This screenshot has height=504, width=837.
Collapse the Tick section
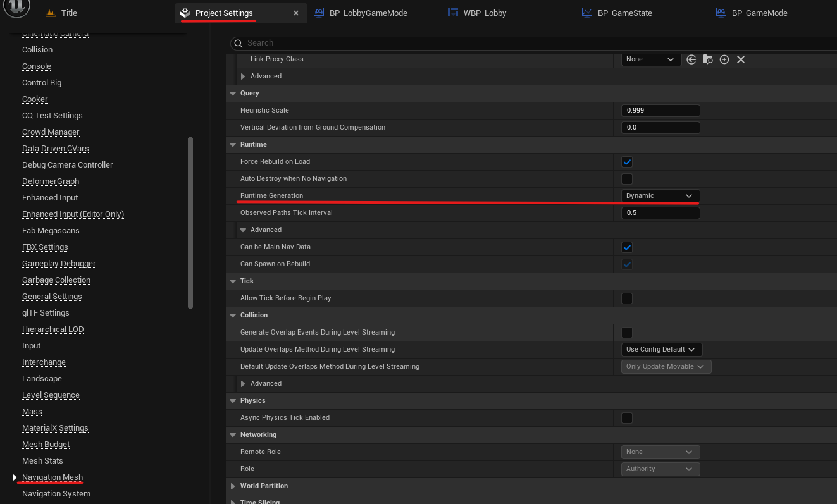click(232, 281)
